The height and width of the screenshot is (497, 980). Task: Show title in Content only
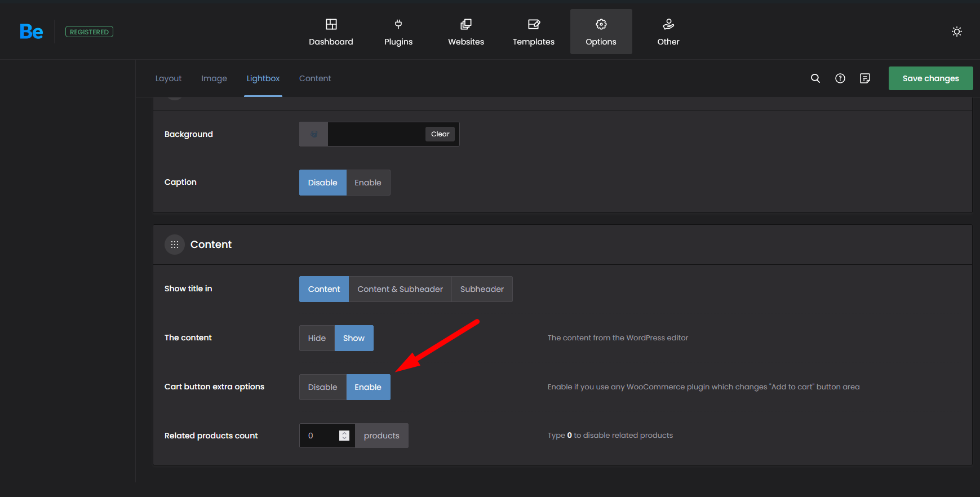pyautogui.click(x=324, y=289)
